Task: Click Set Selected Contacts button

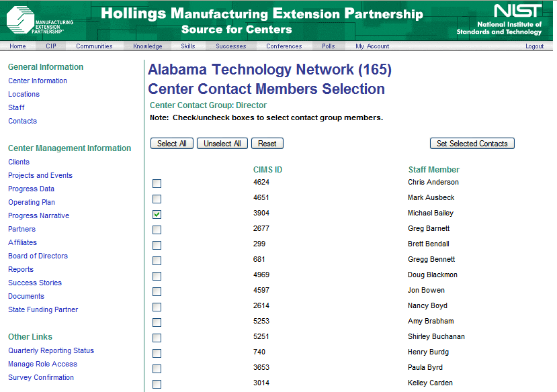Action: (x=472, y=144)
